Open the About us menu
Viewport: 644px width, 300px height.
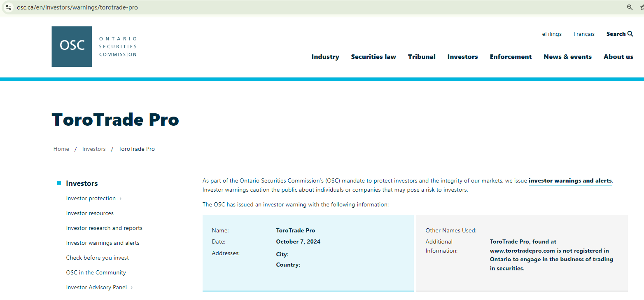pyautogui.click(x=618, y=57)
